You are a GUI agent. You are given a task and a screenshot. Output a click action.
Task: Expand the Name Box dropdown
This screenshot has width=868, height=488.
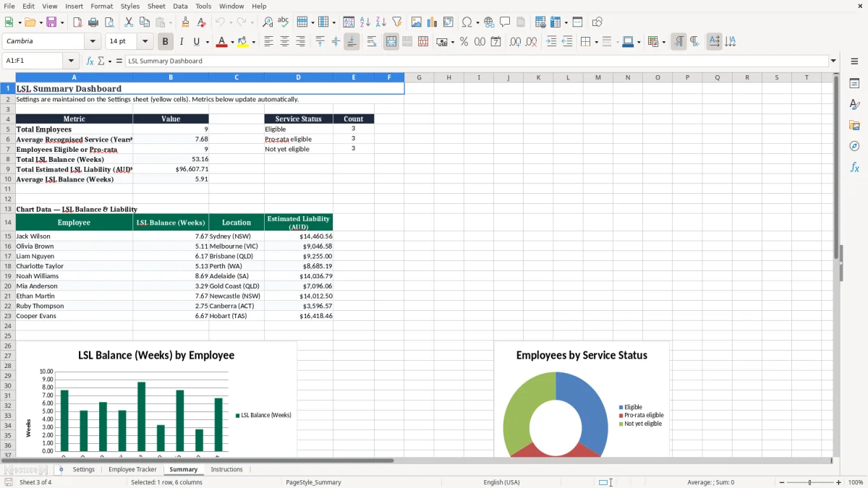click(70, 61)
